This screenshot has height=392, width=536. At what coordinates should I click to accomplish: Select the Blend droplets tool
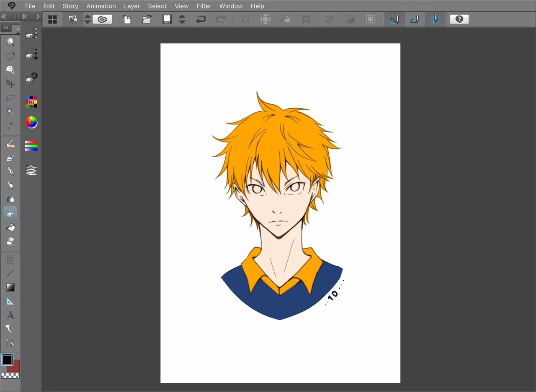(x=10, y=199)
